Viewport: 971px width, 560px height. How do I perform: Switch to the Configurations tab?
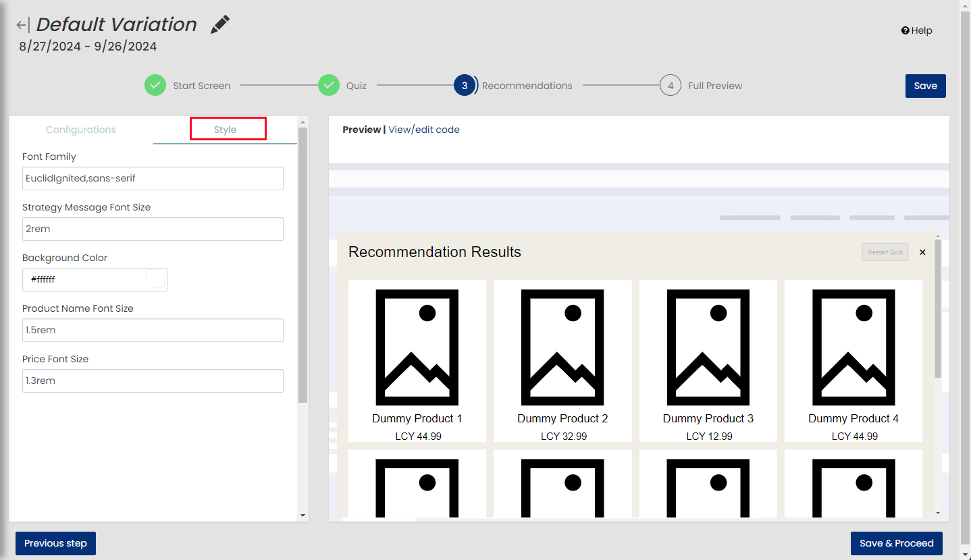pyautogui.click(x=81, y=130)
